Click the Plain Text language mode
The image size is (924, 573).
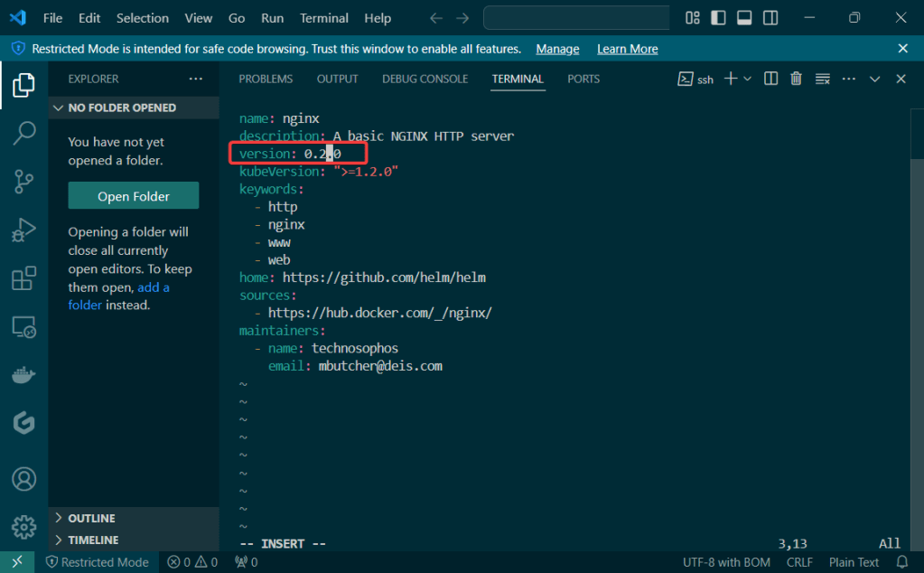854,562
